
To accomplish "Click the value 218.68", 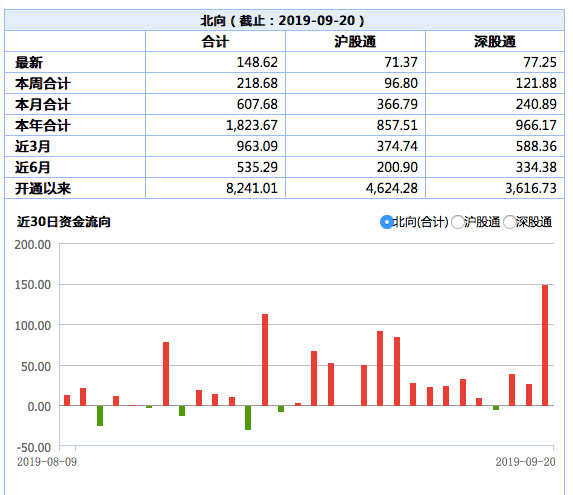I will pyautogui.click(x=257, y=83).
